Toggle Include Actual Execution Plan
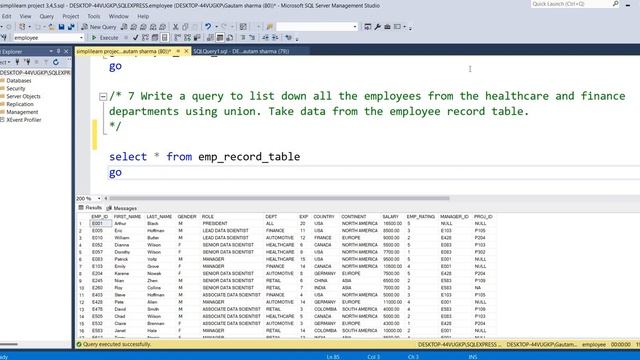This screenshot has width=640, height=360. click(x=178, y=38)
